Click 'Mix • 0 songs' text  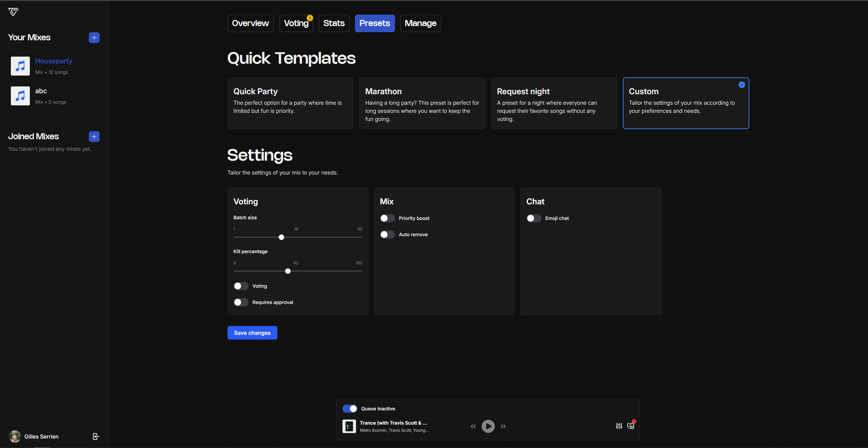coord(51,102)
